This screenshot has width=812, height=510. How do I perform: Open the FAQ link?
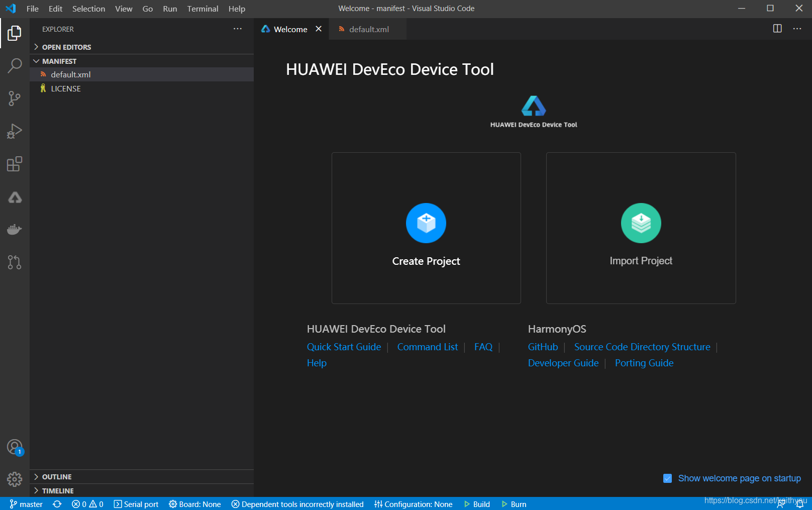coord(483,347)
